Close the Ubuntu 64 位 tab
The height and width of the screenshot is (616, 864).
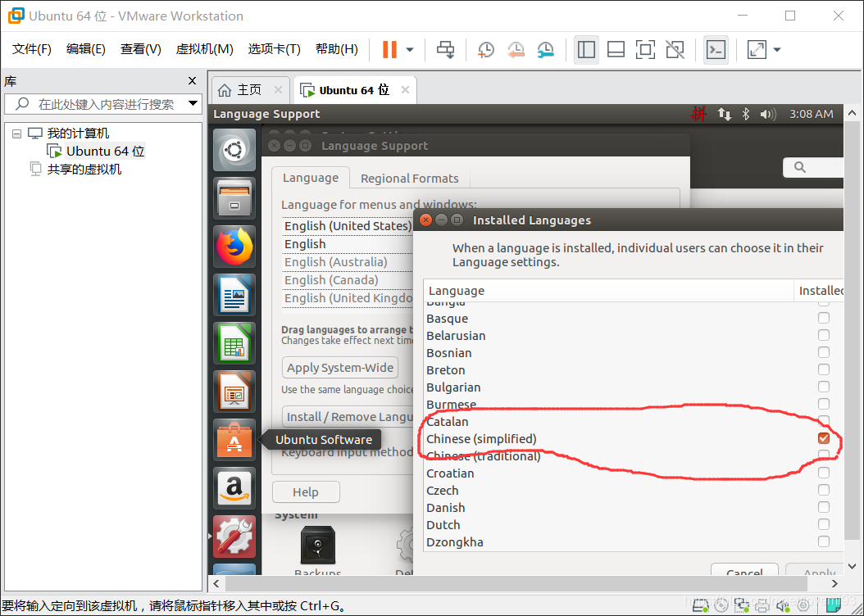(405, 90)
